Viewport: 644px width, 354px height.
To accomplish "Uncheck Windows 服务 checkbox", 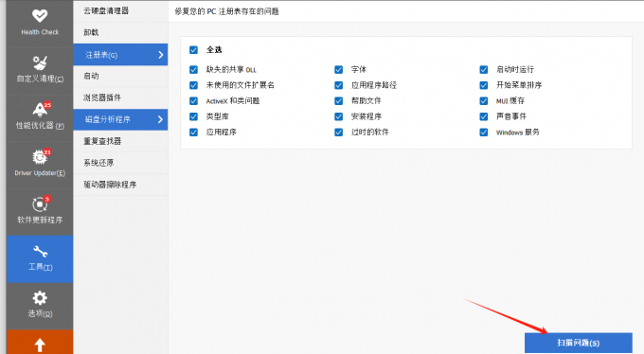I will click(484, 133).
